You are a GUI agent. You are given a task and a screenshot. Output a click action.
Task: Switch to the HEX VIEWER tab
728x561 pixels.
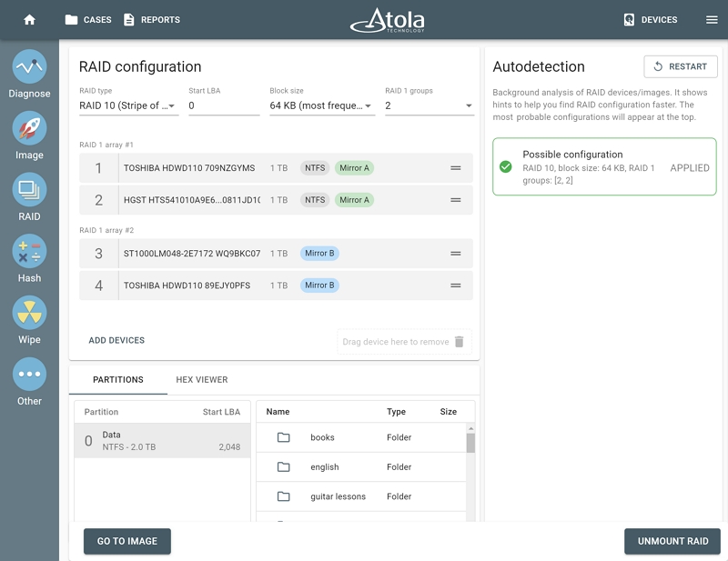201,379
